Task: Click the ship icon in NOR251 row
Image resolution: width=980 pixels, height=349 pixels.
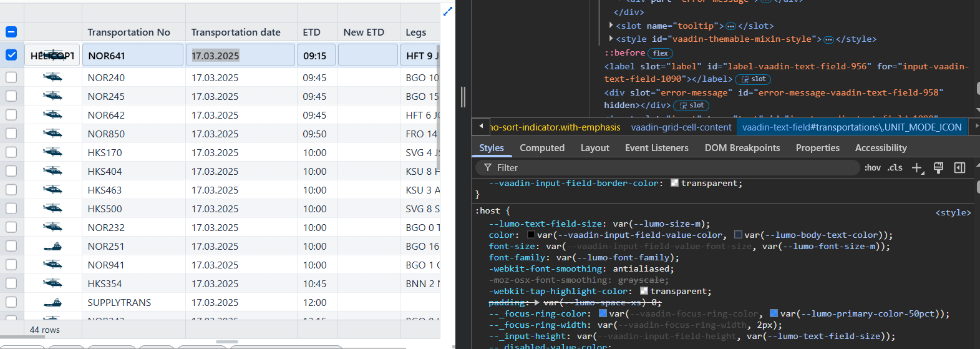Action: pos(52,246)
